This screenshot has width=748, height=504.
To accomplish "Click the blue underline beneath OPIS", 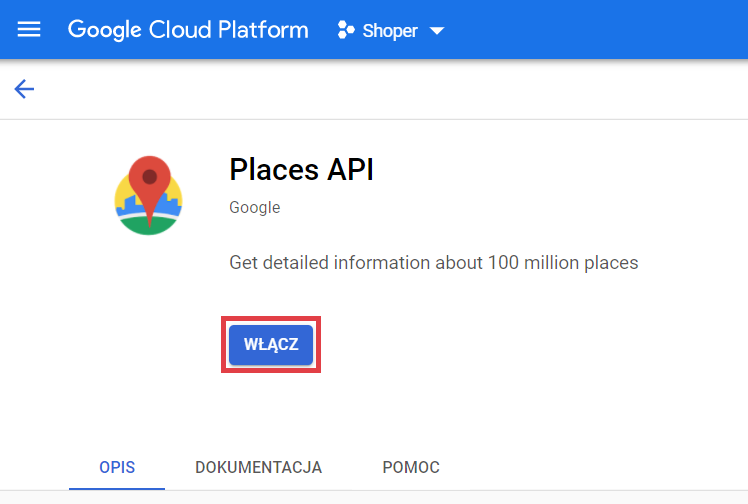I will coord(117,488).
